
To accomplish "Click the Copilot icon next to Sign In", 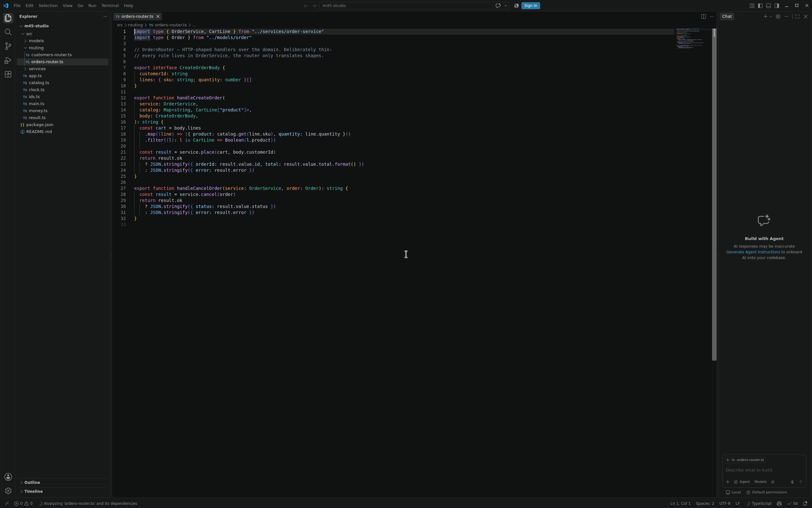I will [516, 5].
